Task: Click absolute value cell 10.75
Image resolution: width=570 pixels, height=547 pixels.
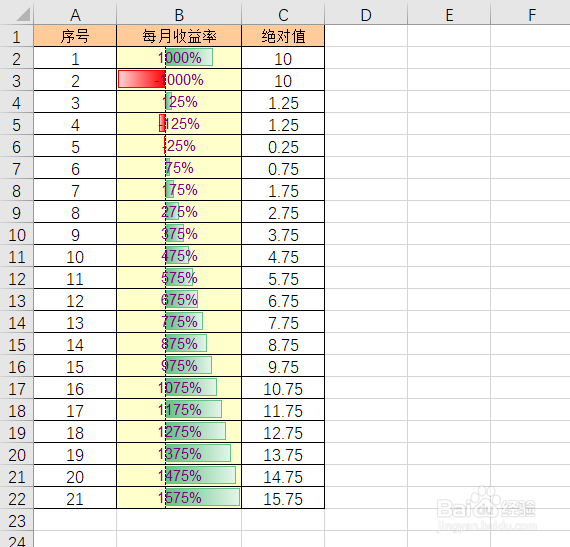Action: (283, 388)
